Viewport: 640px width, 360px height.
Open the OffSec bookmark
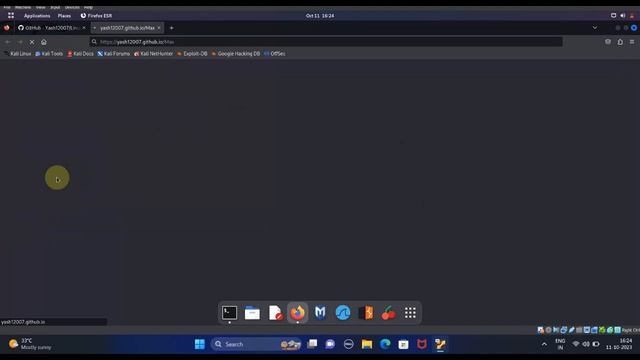point(275,53)
